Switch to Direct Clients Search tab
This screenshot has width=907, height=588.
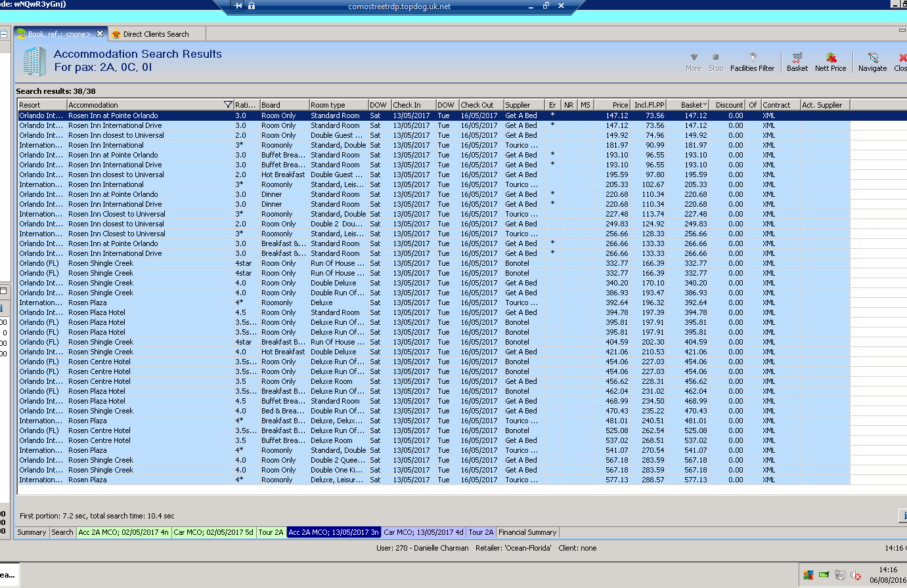click(156, 34)
